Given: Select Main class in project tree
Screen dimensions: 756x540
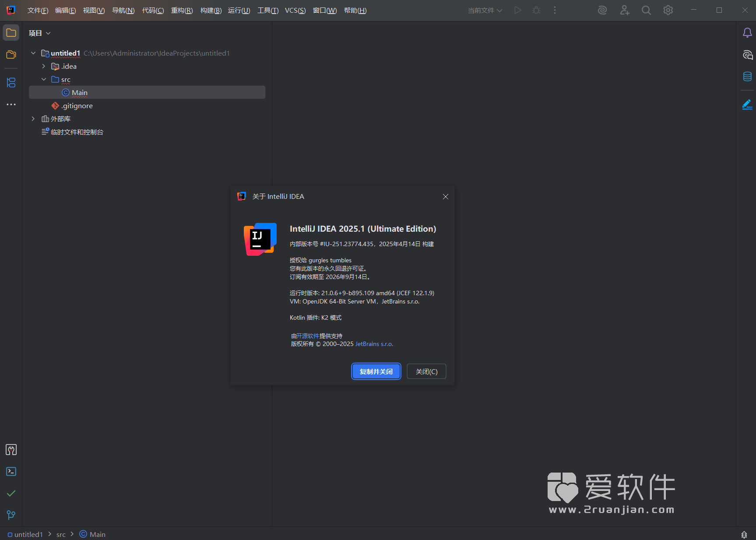Looking at the screenshot, I should [147, 92].
